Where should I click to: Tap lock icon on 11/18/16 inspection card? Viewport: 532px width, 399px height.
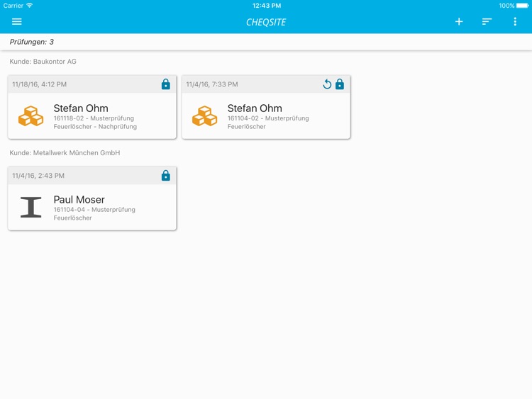point(165,84)
